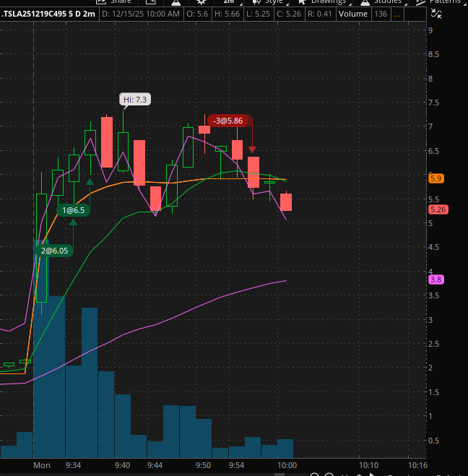The height and width of the screenshot is (476, 468).
Task: Open the Studies dropdown
Action: [x=383, y=2]
